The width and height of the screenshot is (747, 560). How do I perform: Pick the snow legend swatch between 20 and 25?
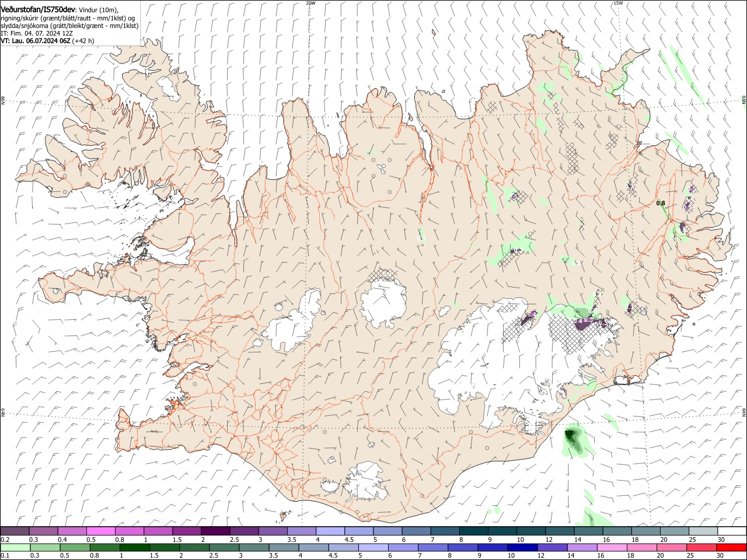[674, 531]
